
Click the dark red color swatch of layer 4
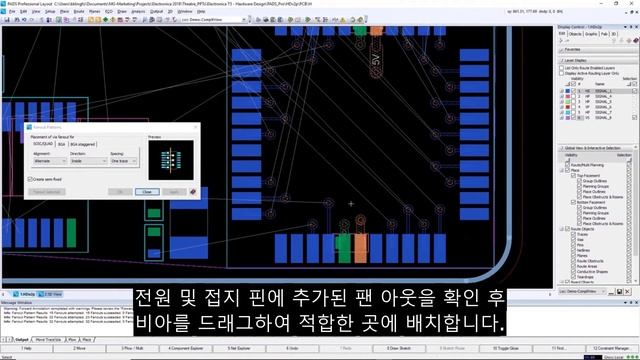tap(568, 107)
